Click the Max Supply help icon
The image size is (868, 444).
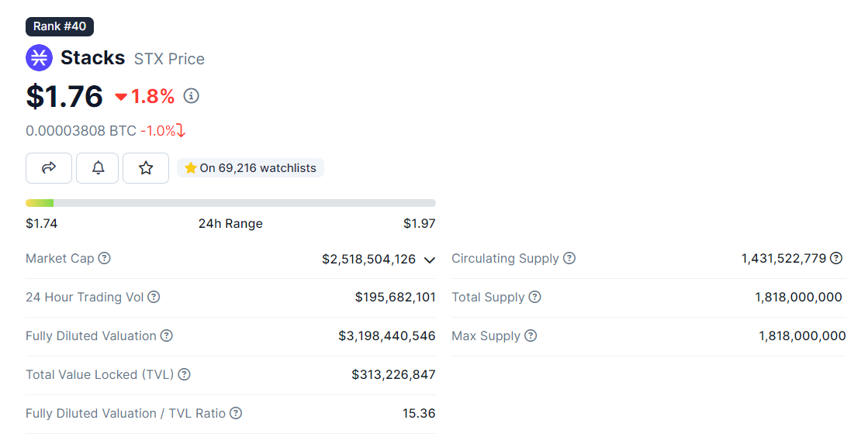coord(531,336)
